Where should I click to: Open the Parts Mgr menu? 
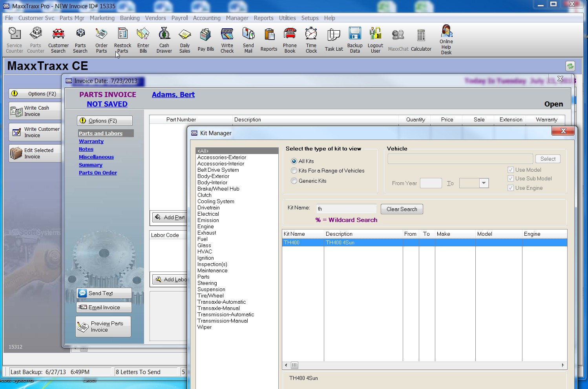(x=72, y=18)
